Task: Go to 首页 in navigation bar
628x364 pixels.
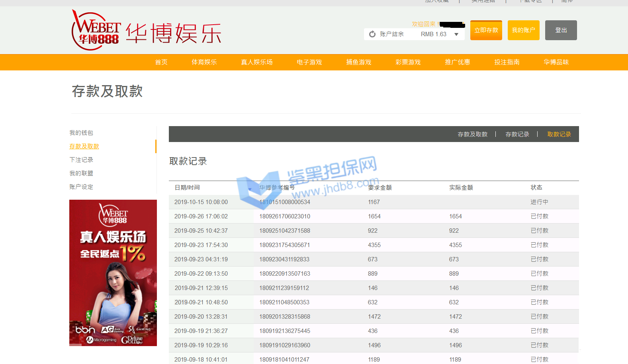Action: (x=161, y=62)
